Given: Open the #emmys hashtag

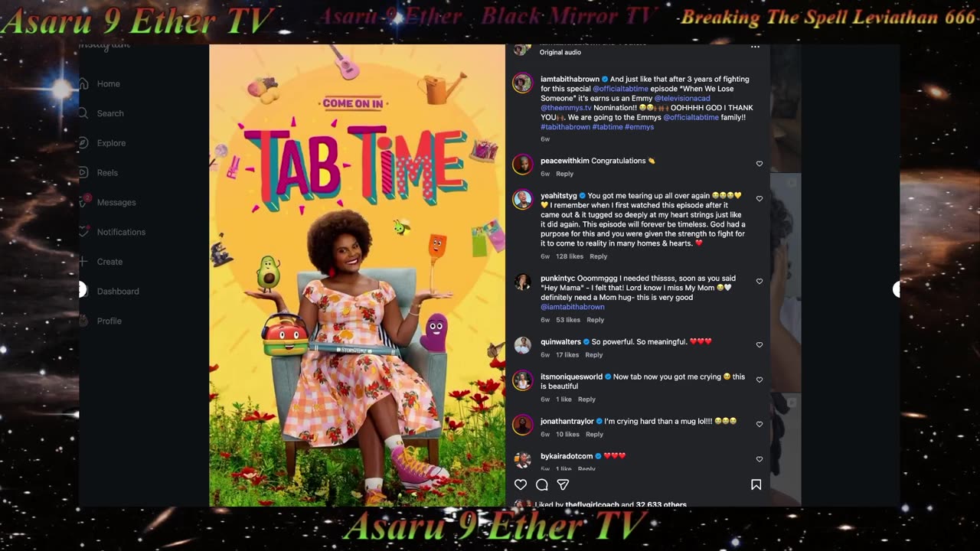Looking at the screenshot, I should (639, 127).
